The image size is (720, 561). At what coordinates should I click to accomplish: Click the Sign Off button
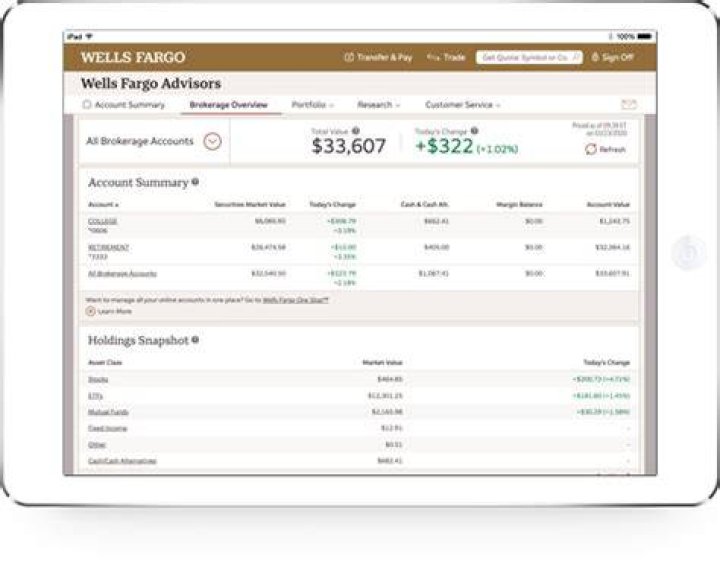(x=613, y=57)
